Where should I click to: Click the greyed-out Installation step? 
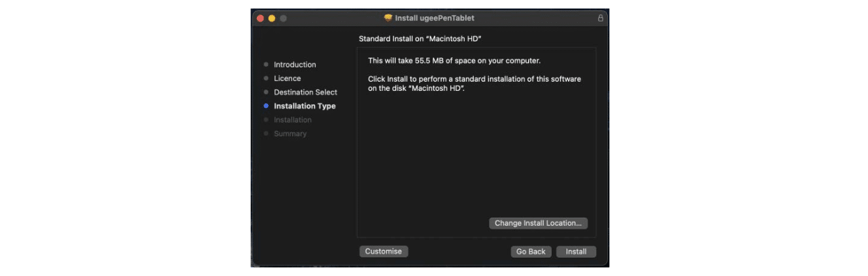click(x=293, y=120)
